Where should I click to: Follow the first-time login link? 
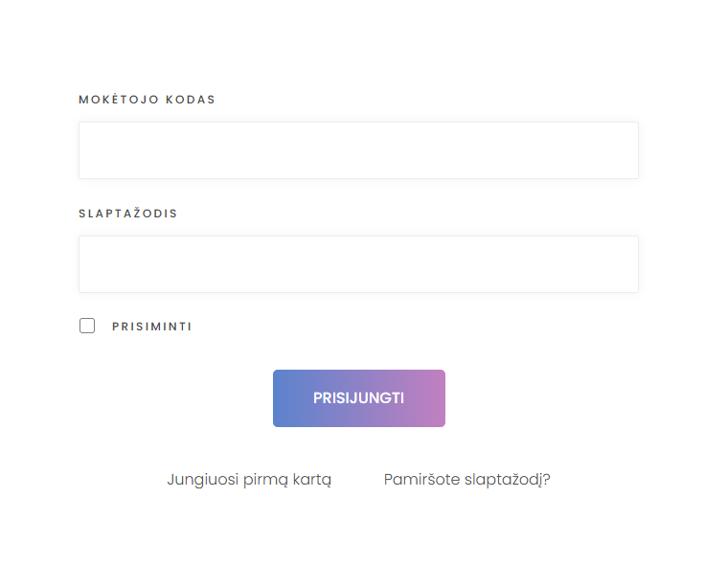pyautogui.click(x=249, y=480)
